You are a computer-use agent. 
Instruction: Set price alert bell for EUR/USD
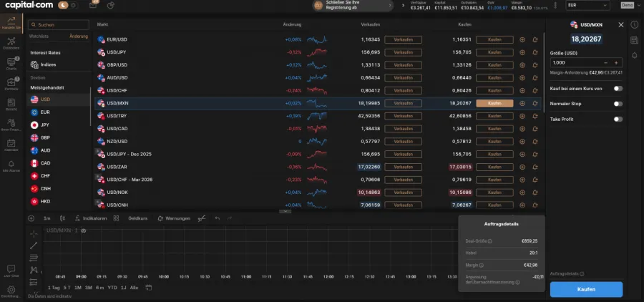click(x=535, y=40)
